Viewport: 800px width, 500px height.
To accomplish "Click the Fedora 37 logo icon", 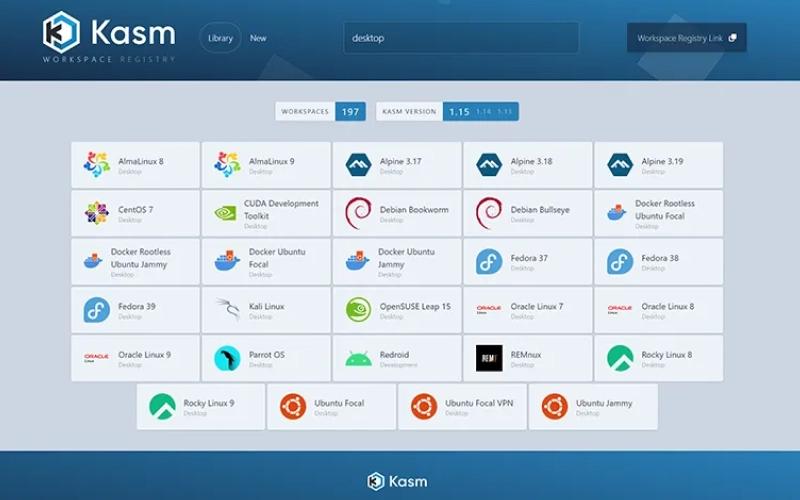I will click(489, 261).
